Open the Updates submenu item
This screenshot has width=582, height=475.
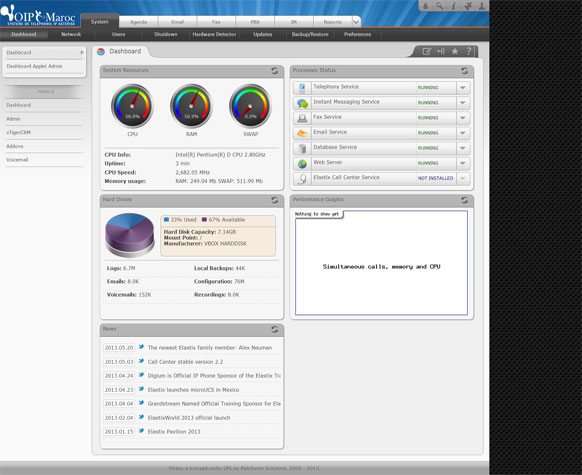pos(263,34)
